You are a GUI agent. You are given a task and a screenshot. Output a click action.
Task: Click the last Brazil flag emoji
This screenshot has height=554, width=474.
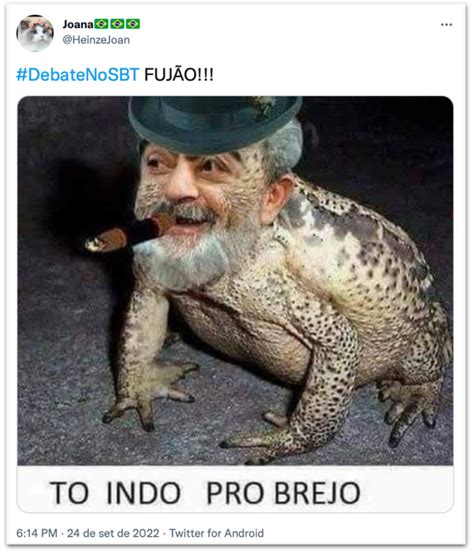[x=133, y=24]
